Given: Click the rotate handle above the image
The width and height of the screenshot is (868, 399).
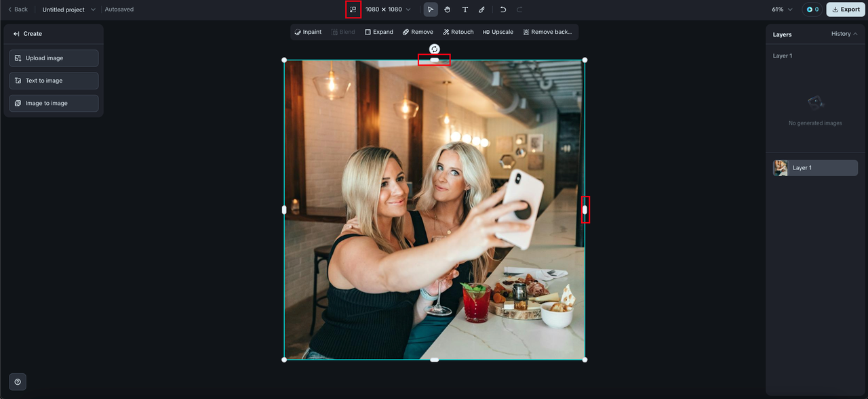Looking at the screenshot, I should 435,49.
